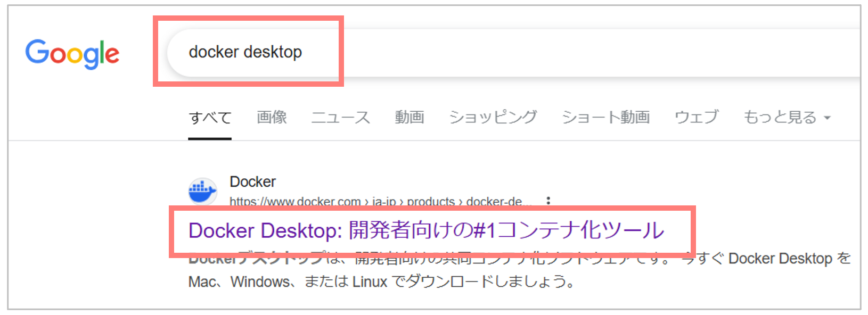Screen dimensions: 868x315
Task: Switch to the 画像 tab
Action: point(272,117)
